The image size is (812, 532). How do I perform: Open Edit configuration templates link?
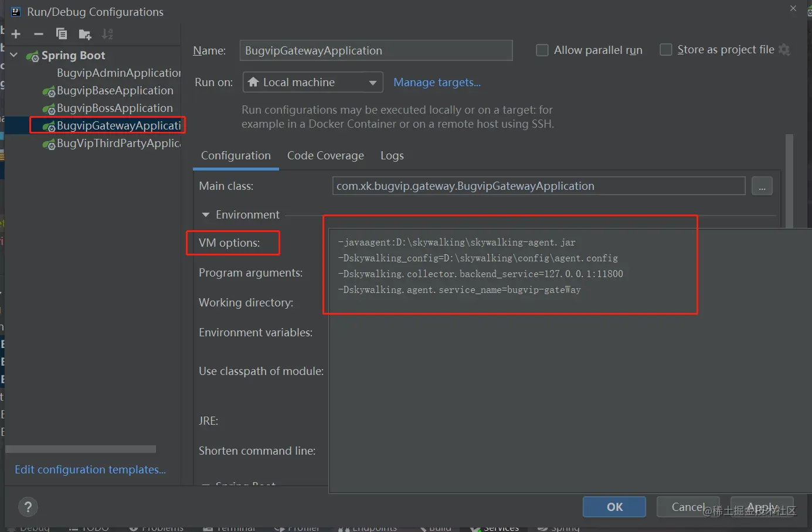[90, 470]
